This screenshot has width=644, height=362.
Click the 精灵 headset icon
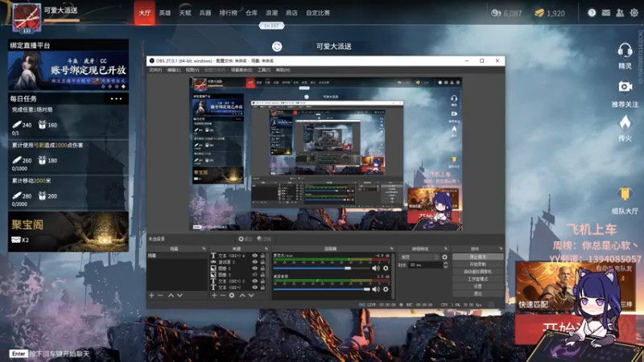[x=625, y=51]
